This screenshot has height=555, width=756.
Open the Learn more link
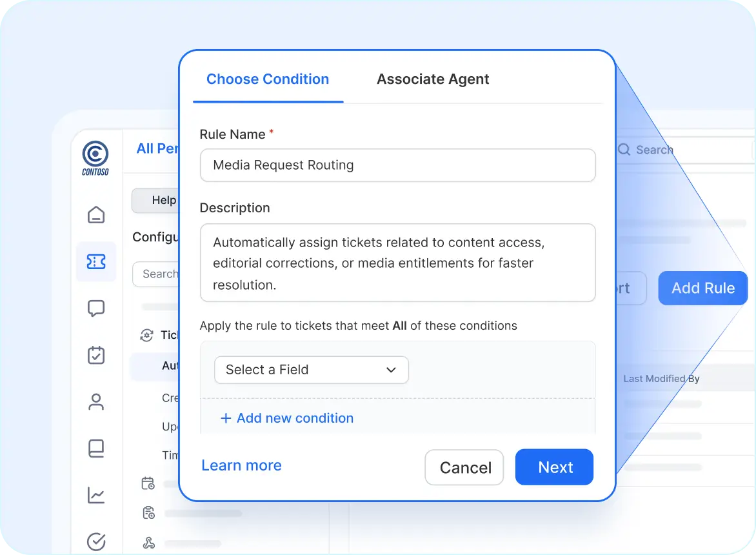241,465
